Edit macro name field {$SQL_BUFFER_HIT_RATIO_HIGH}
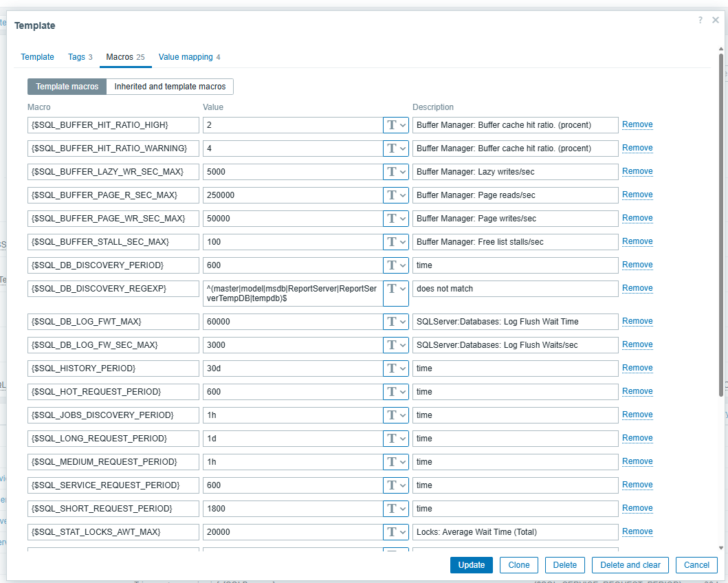The width and height of the screenshot is (728, 583). point(113,125)
